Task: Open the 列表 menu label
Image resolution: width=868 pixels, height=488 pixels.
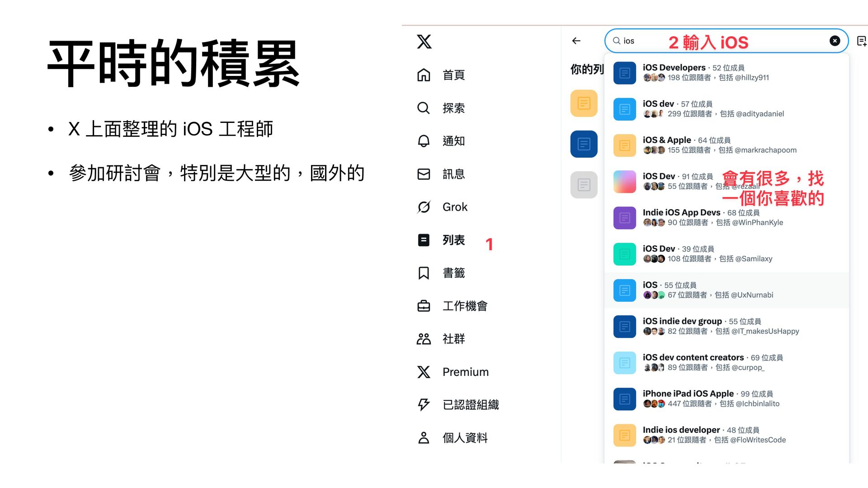Action: click(x=453, y=240)
